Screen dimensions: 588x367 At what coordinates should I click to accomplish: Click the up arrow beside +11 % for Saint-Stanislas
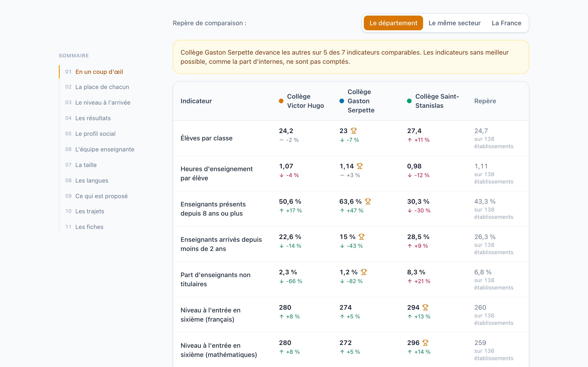410,140
